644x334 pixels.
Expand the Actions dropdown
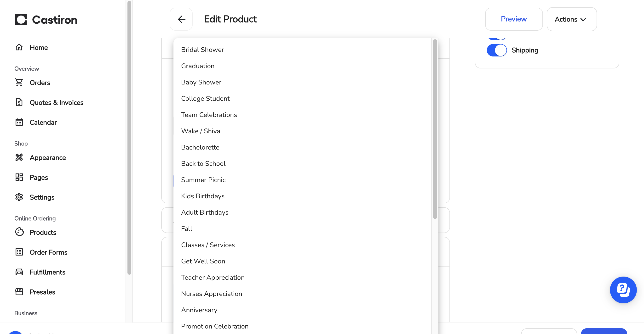[x=571, y=19]
